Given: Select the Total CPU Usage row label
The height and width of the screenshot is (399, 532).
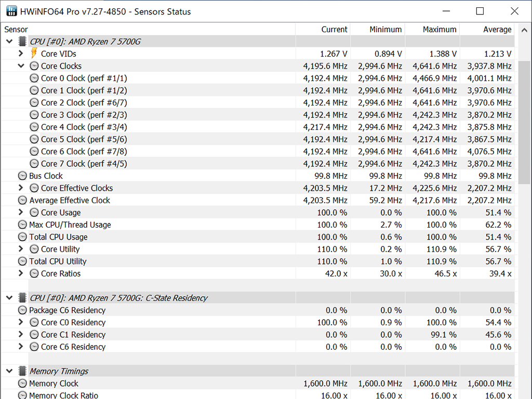Looking at the screenshot, I should pos(58,237).
